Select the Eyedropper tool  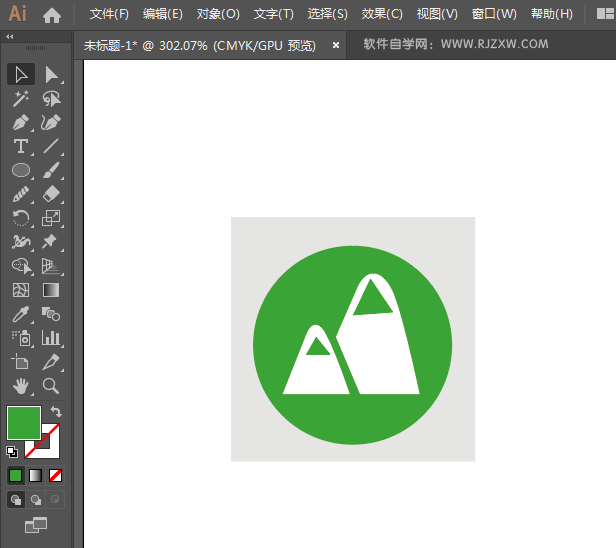(x=20, y=314)
